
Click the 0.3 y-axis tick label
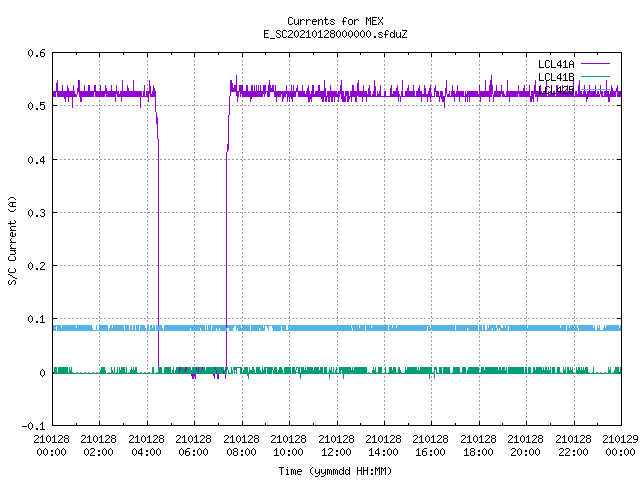click(x=36, y=213)
